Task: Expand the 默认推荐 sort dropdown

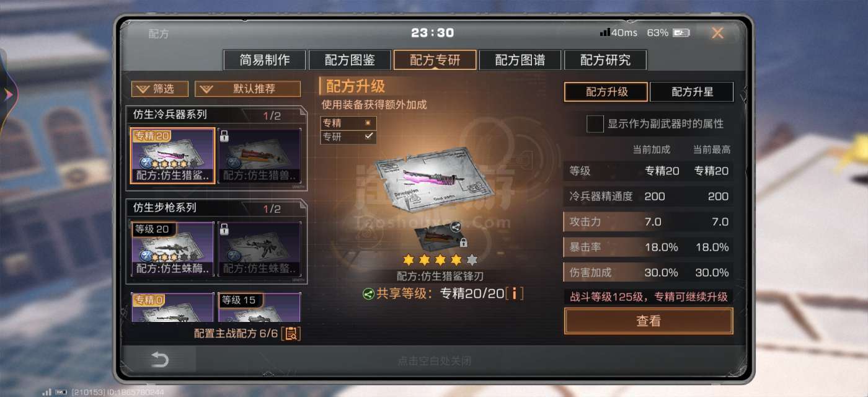Action: tap(247, 89)
